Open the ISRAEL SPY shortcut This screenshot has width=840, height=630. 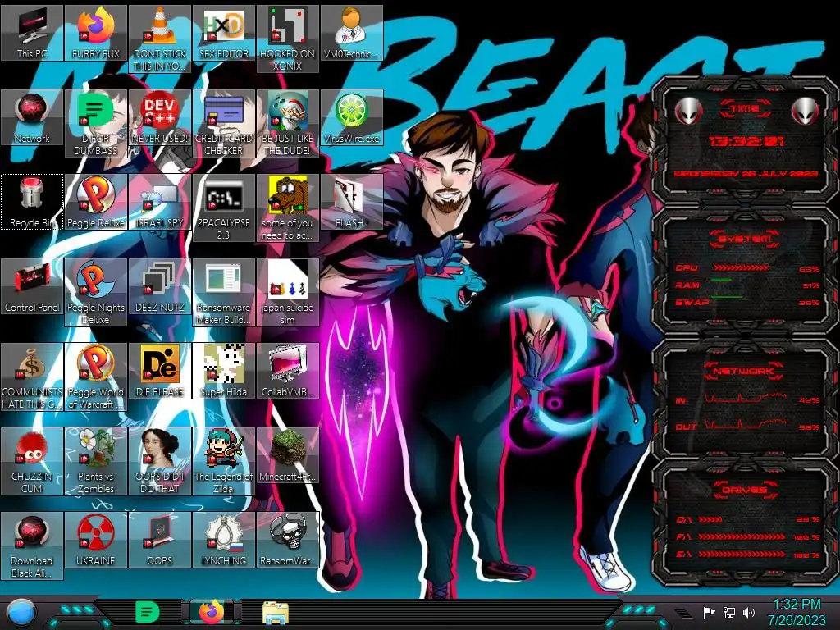point(160,202)
